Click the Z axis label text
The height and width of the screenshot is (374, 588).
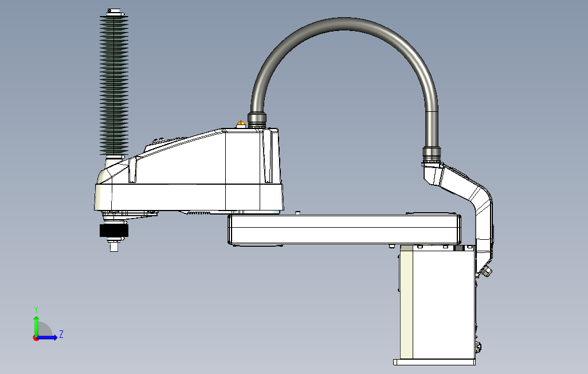61,333
